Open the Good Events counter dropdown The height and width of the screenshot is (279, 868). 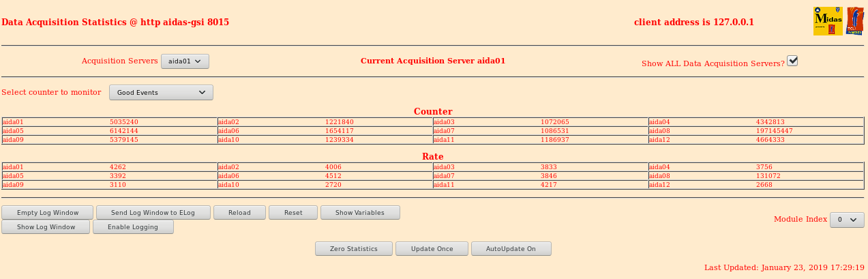tap(161, 92)
